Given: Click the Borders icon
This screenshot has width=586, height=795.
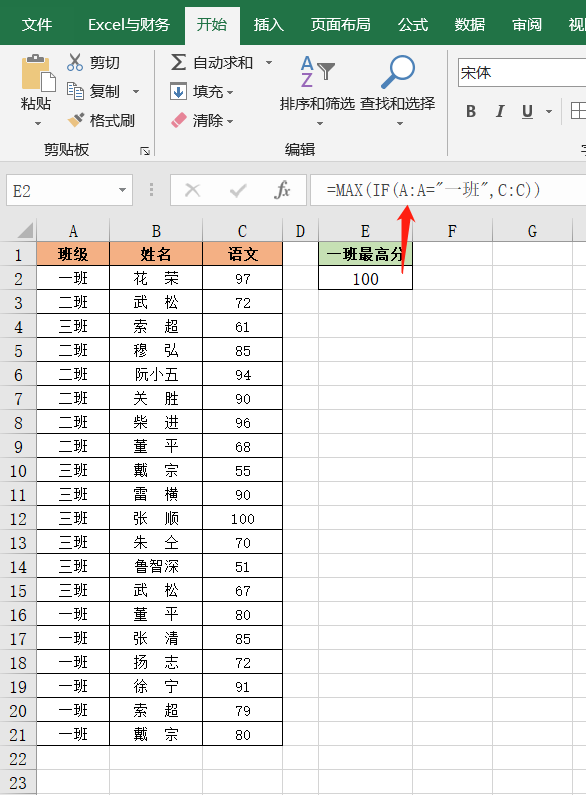Looking at the screenshot, I should (578, 111).
